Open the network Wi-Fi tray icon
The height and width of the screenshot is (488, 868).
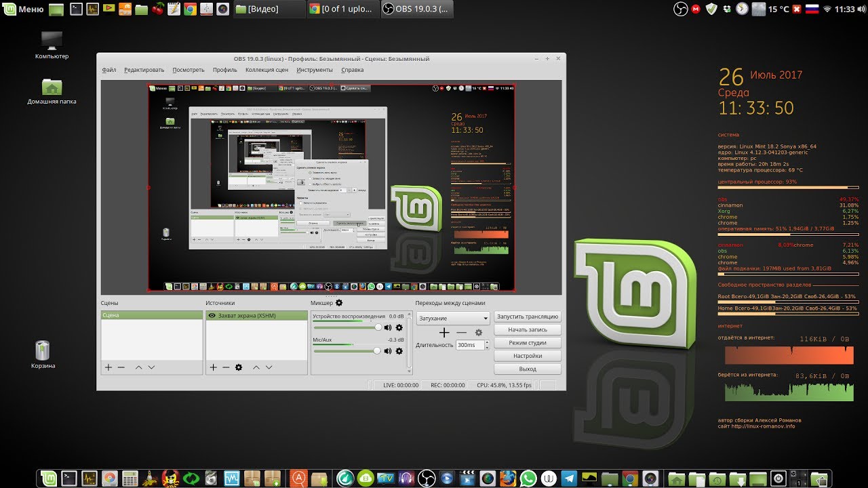[x=827, y=9]
